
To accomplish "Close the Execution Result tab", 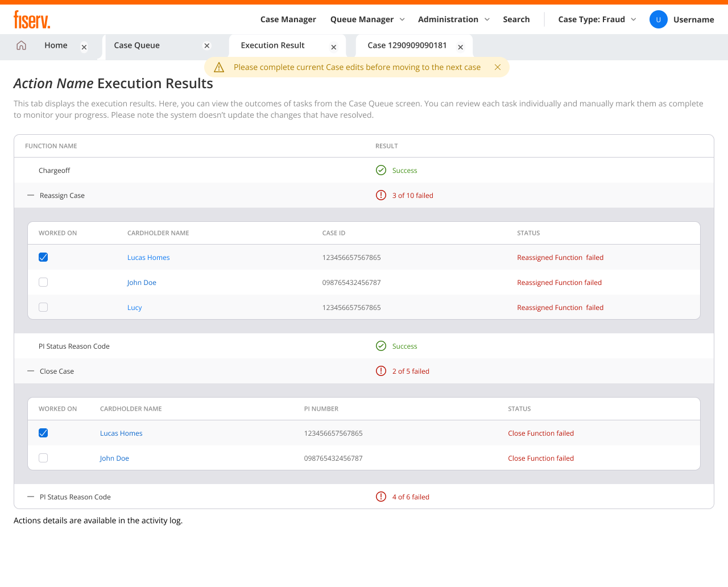I will click(334, 47).
